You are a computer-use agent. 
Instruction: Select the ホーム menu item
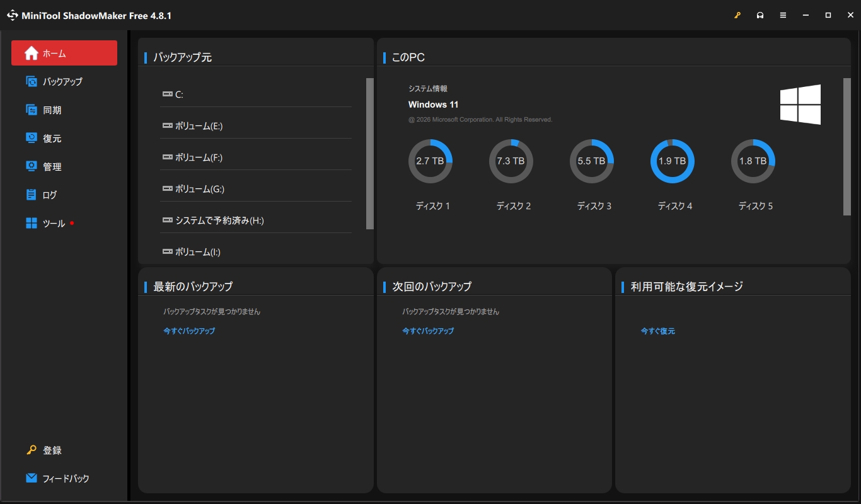coord(64,53)
